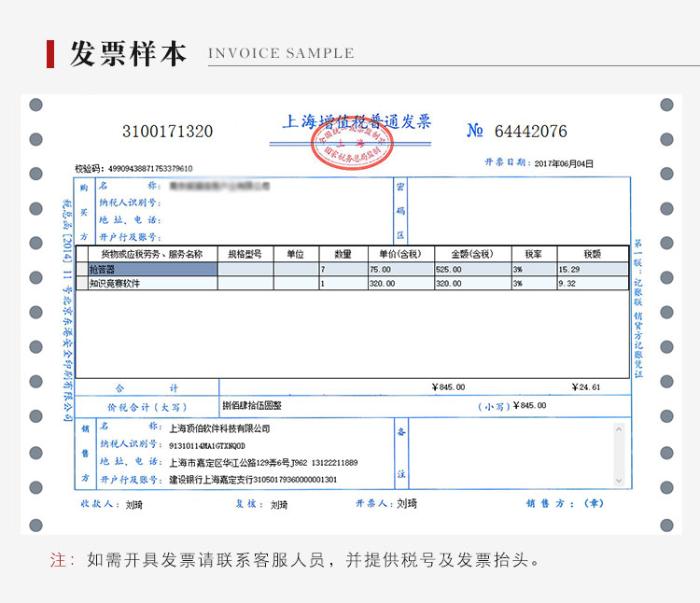This screenshot has width=700, height=603.
Task: Click the 货物或应税劳务、服务名称 column header
Action: point(151,254)
